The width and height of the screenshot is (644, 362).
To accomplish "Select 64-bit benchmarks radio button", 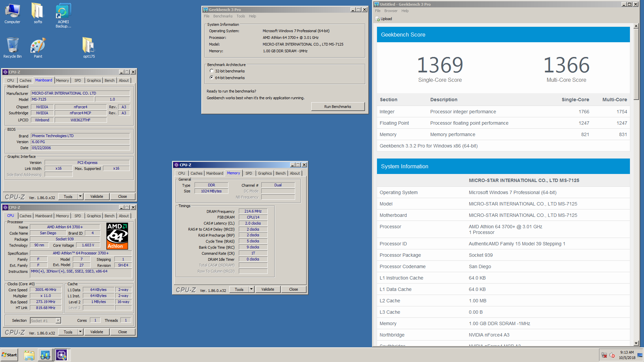I will (211, 77).
